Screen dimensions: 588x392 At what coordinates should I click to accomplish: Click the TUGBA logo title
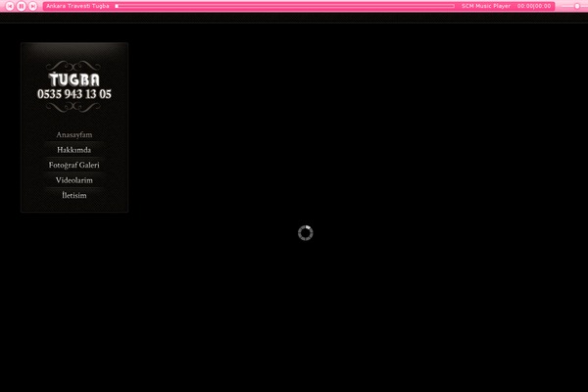coord(74,79)
